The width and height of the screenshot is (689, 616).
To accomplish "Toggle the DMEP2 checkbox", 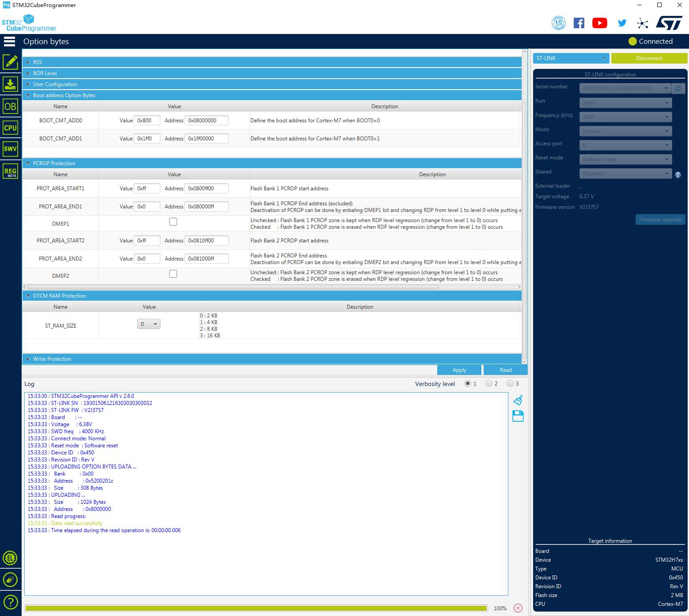I will point(173,274).
